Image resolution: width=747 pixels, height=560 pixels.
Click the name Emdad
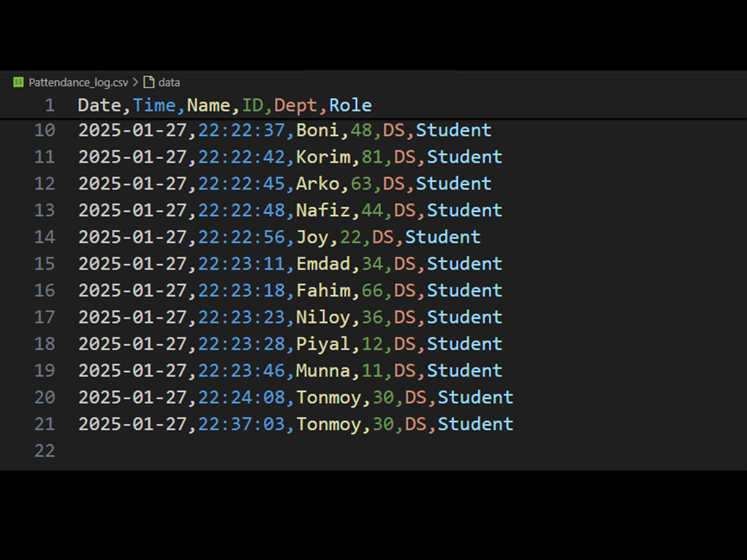[x=323, y=264]
